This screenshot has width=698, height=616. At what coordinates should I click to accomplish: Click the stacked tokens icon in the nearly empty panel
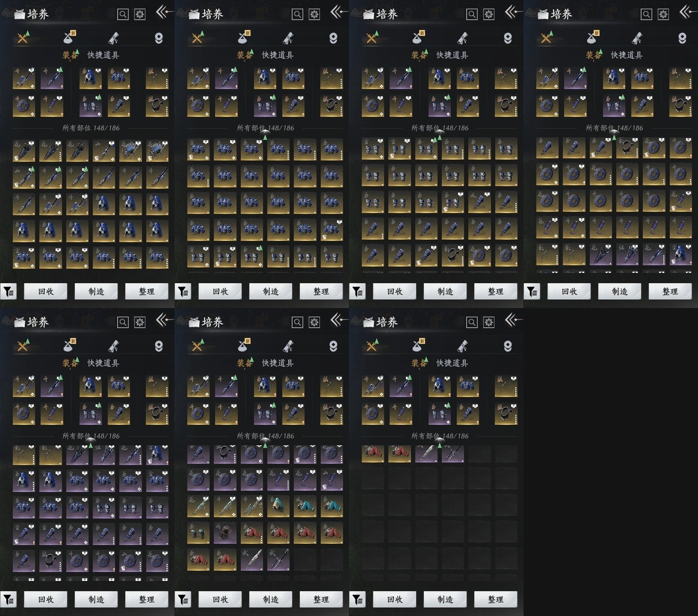coord(508,346)
